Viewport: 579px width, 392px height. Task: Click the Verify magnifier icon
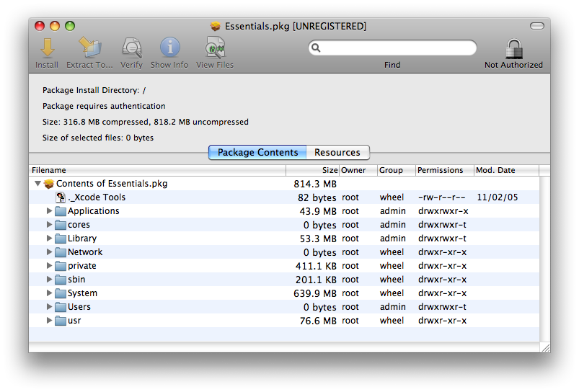[131, 48]
